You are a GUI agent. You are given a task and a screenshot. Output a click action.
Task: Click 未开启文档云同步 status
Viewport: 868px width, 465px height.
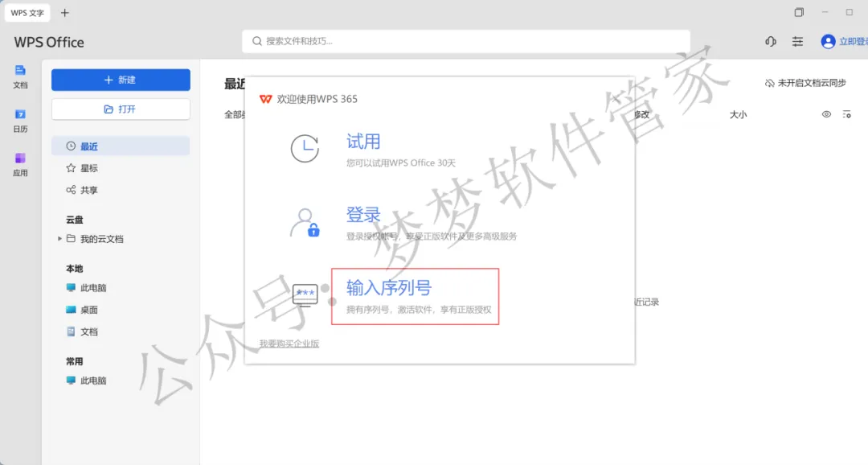[805, 83]
